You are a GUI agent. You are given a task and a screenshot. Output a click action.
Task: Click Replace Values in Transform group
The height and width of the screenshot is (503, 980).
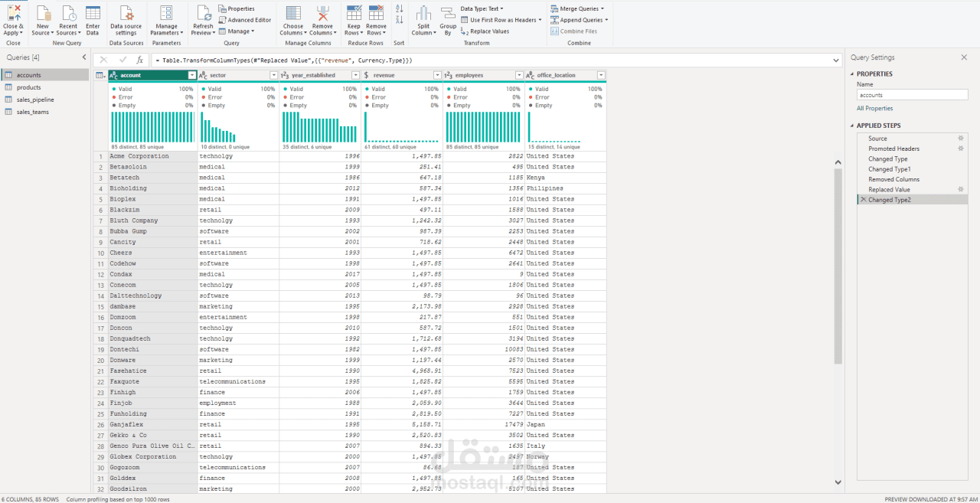(485, 31)
